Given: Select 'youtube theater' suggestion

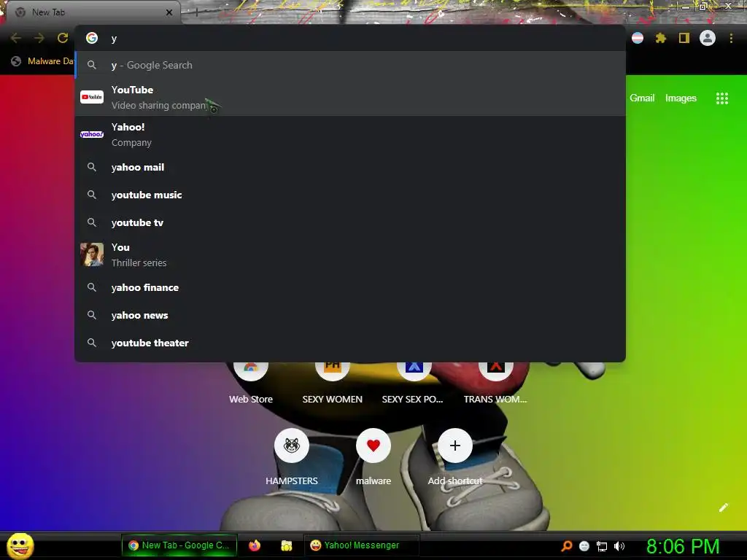Looking at the screenshot, I should point(350,343).
